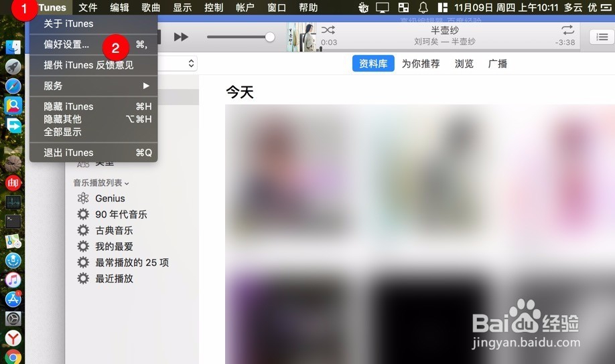Open the 控制 menu
The image size is (615, 364).
click(214, 7)
